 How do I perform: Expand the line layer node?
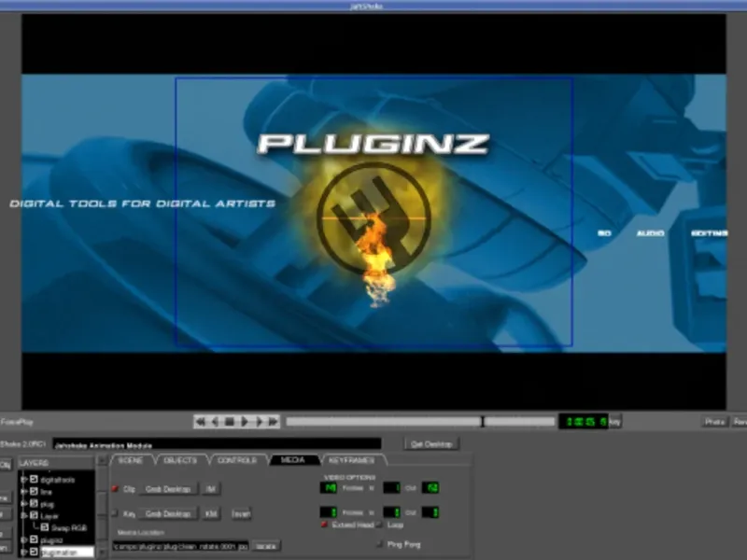coord(24,491)
